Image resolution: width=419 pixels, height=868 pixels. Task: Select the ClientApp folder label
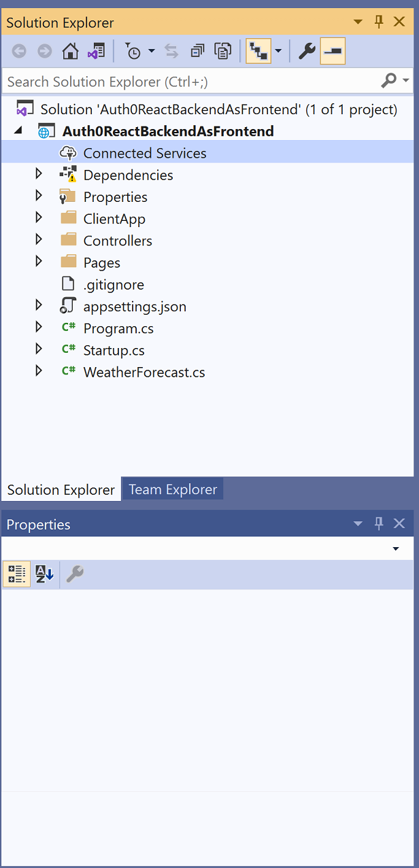pyautogui.click(x=114, y=219)
